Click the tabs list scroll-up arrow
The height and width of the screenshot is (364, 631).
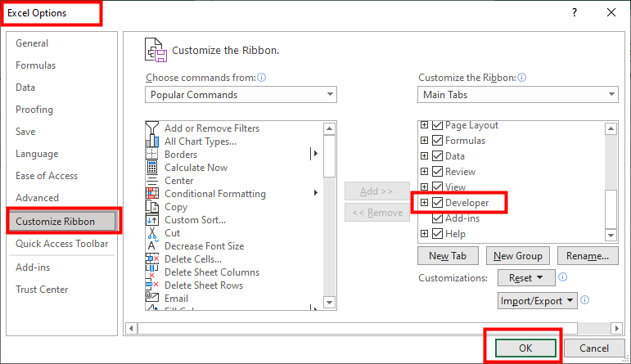(611, 128)
